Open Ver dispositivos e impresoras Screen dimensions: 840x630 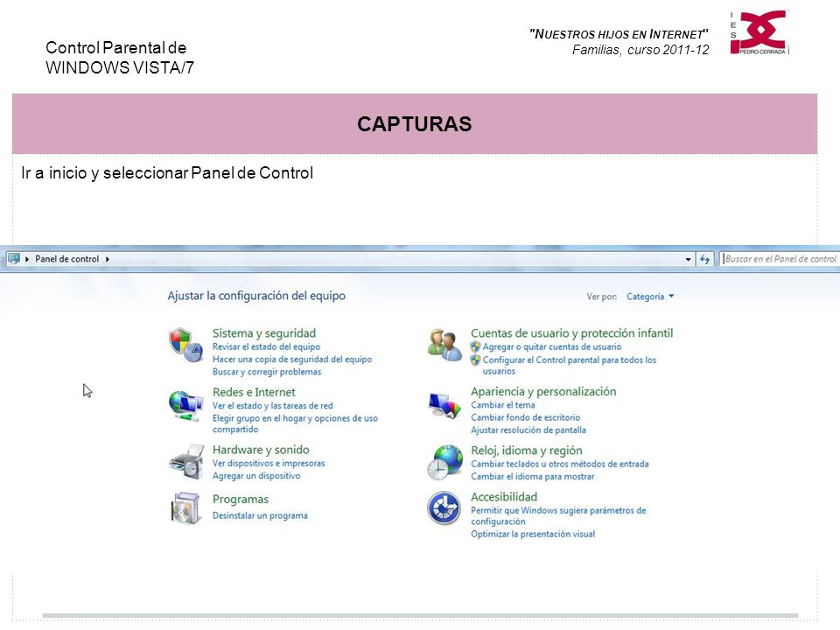click(269, 463)
